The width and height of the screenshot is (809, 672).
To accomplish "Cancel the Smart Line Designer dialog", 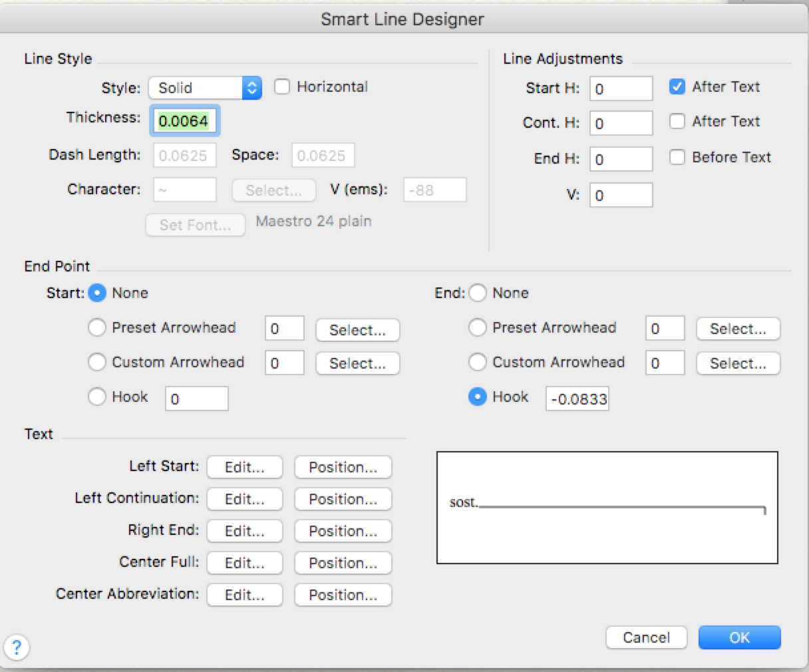I will (x=646, y=637).
